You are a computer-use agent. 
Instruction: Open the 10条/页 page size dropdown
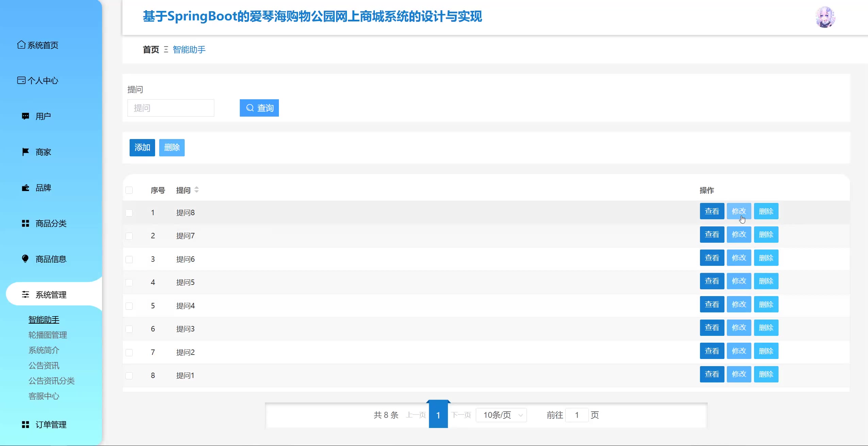click(x=501, y=415)
